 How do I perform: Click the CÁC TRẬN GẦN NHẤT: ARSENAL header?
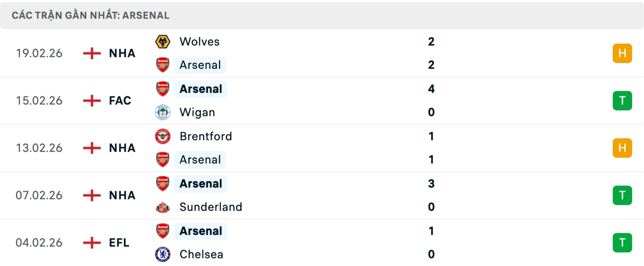[91, 15]
